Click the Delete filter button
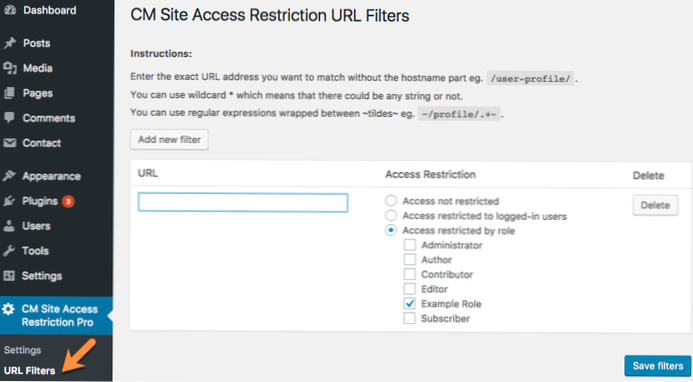 (x=655, y=205)
